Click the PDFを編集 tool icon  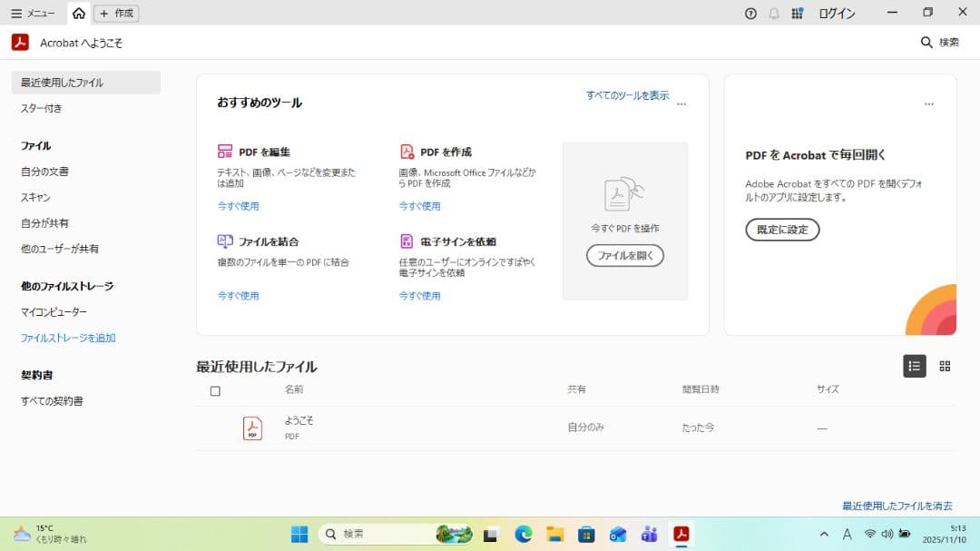coord(225,152)
